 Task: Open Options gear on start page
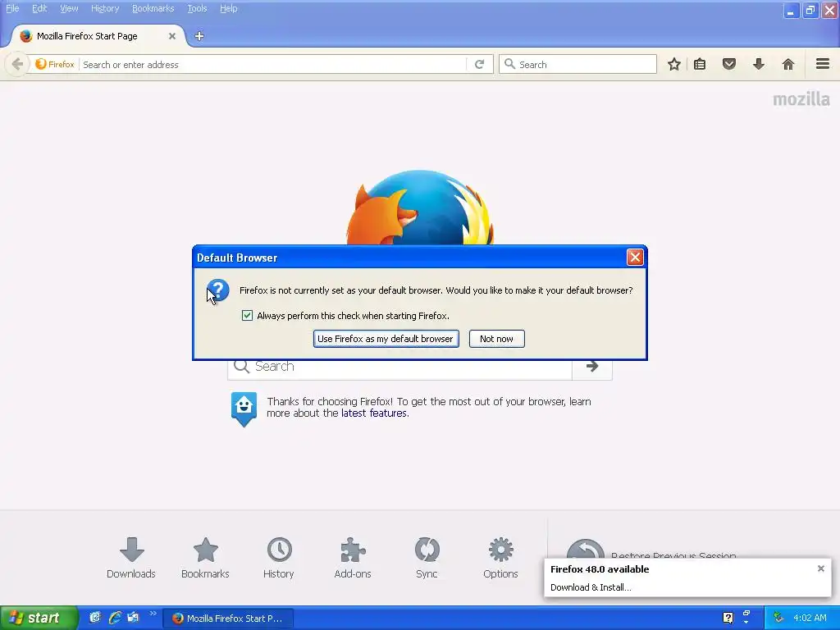pyautogui.click(x=501, y=558)
